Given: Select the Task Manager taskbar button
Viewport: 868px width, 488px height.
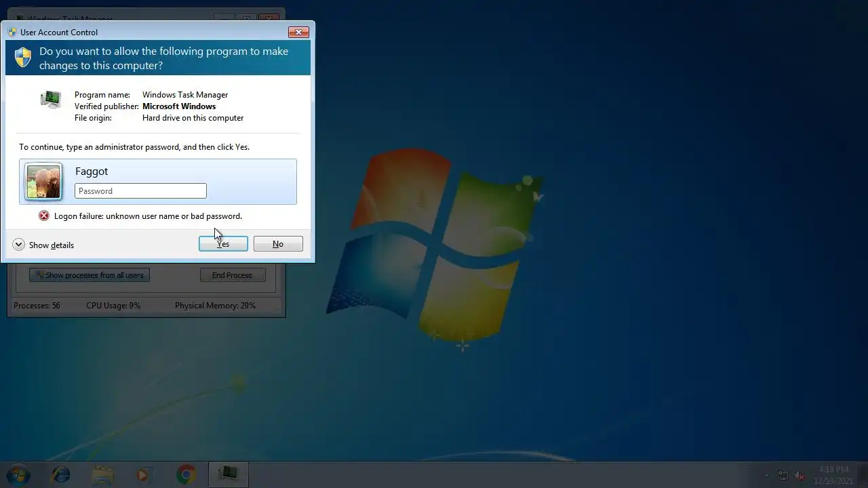Looking at the screenshot, I should click(x=228, y=474).
